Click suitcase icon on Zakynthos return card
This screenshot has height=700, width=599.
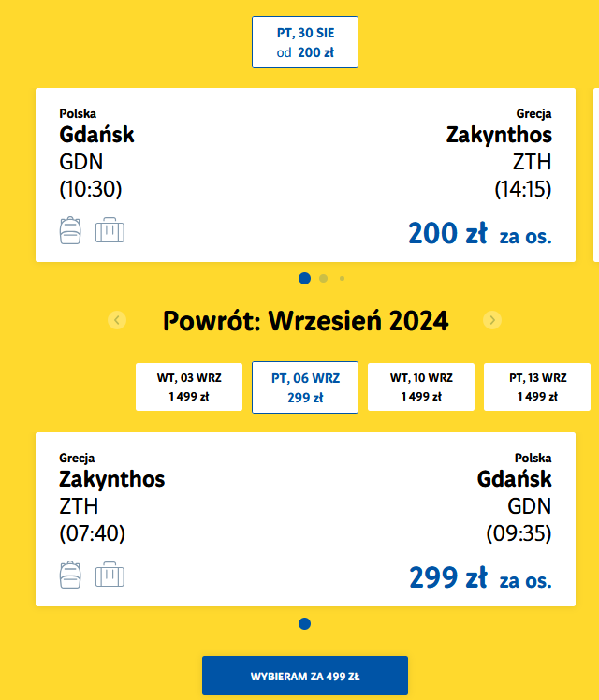110,575
